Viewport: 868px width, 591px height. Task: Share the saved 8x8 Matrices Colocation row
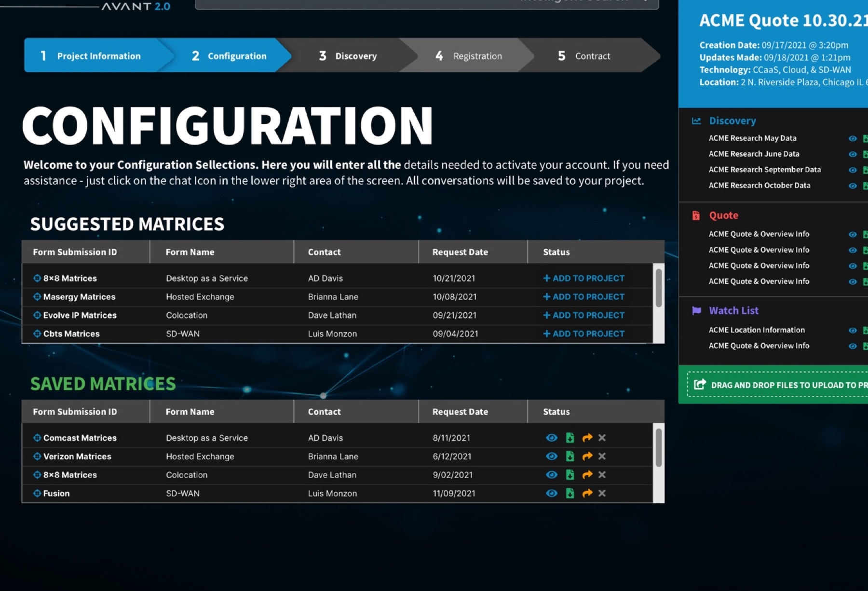[x=587, y=475]
